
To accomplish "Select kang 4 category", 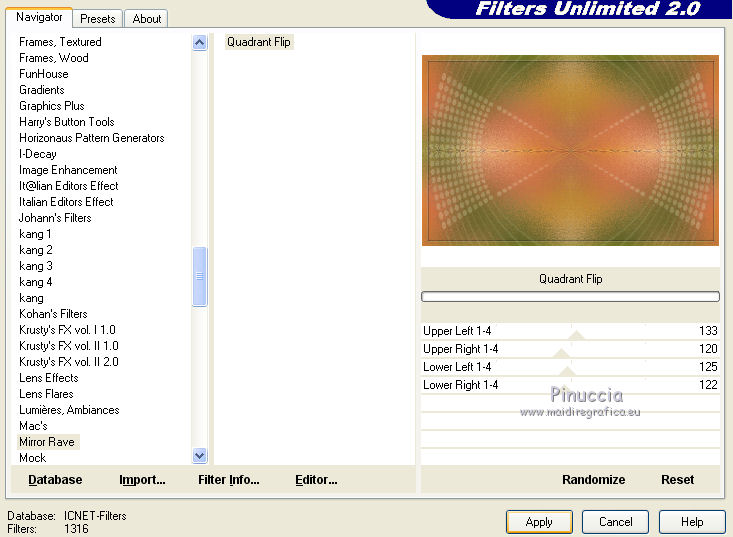I will pos(36,282).
